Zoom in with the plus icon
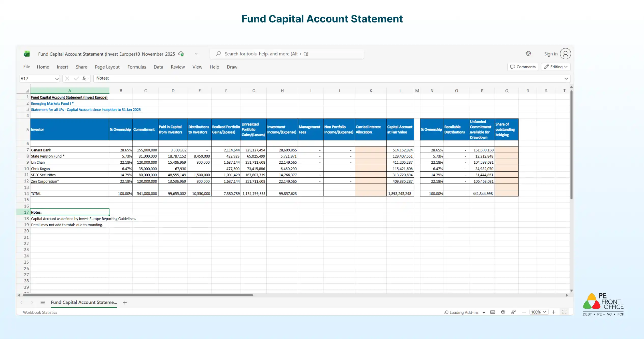This screenshot has width=644, height=339. pyautogui.click(x=554, y=312)
